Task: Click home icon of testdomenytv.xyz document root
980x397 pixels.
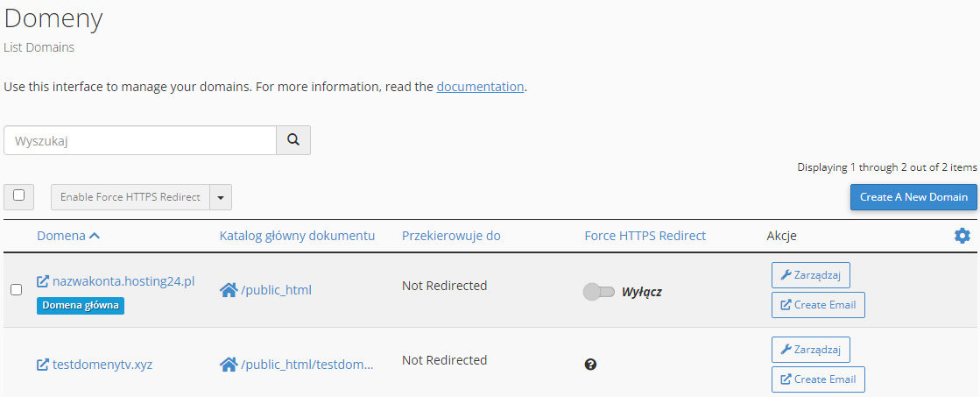Action: [x=229, y=364]
